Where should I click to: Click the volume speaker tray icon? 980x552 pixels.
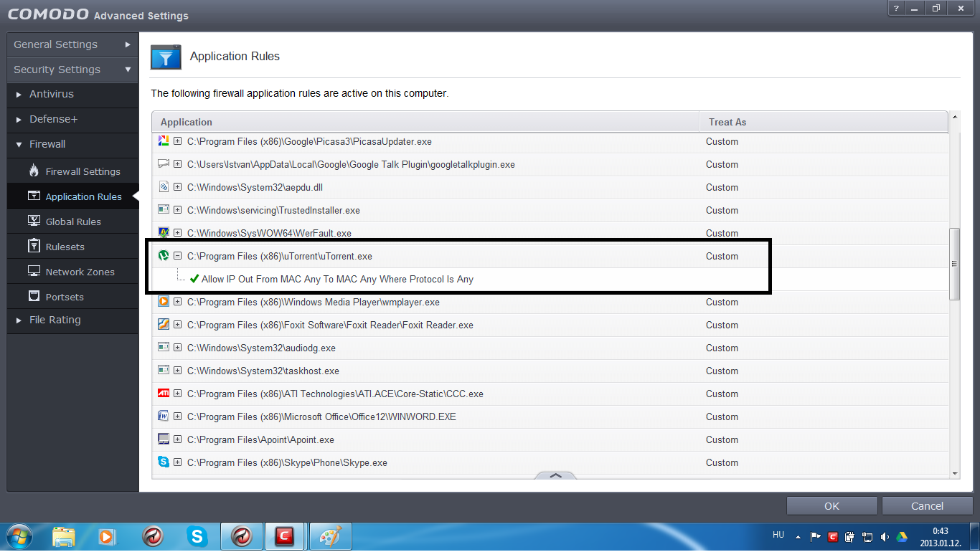click(885, 536)
